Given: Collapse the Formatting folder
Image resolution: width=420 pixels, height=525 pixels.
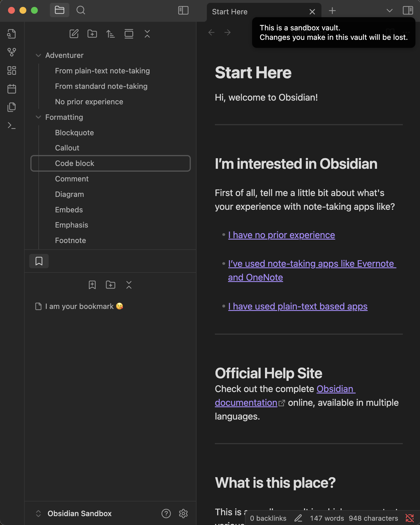Looking at the screenshot, I should click(38, 117).
